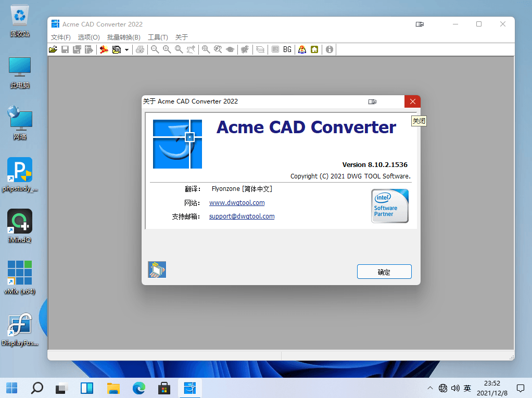Select the iMindQ desktop shortcut
The height and width of the screenshot is (398, 532).
point(20,226)
